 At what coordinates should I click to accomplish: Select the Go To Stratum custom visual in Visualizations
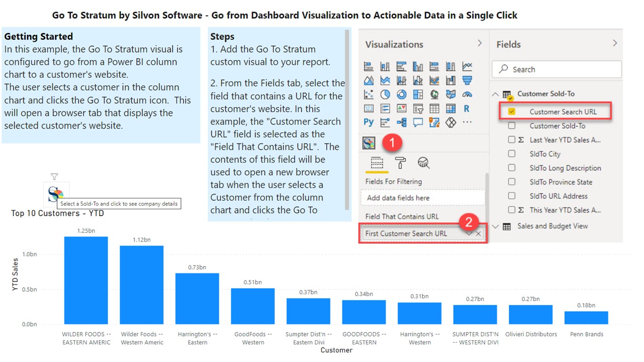[x=369, y=143]
